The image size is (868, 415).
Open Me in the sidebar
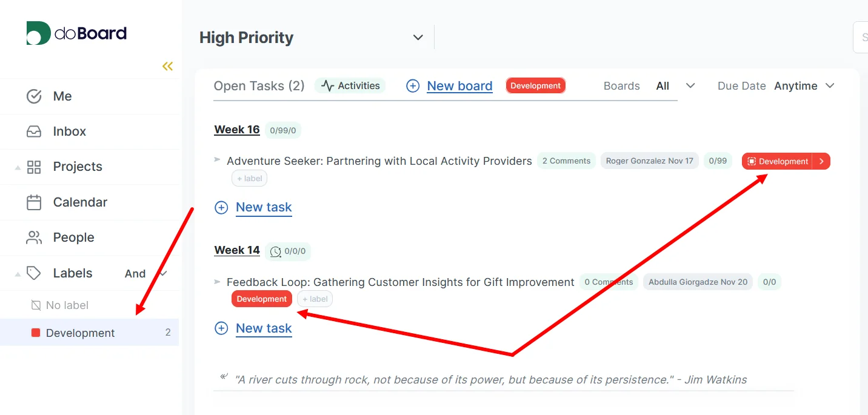coord(62,96)
